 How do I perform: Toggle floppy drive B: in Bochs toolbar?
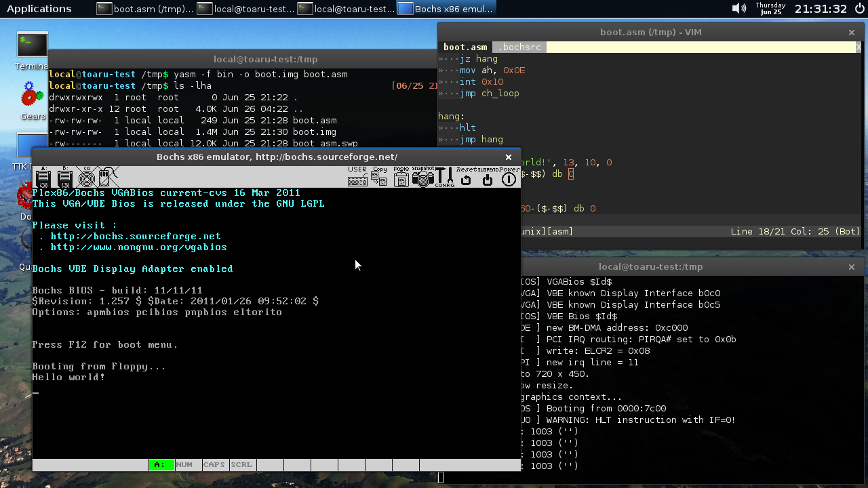pos(65,177)
